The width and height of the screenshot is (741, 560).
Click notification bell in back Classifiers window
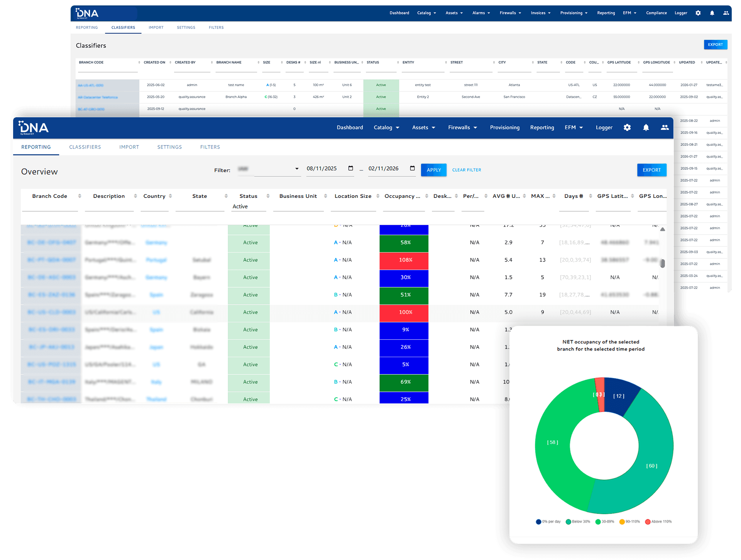pos(712,13)
